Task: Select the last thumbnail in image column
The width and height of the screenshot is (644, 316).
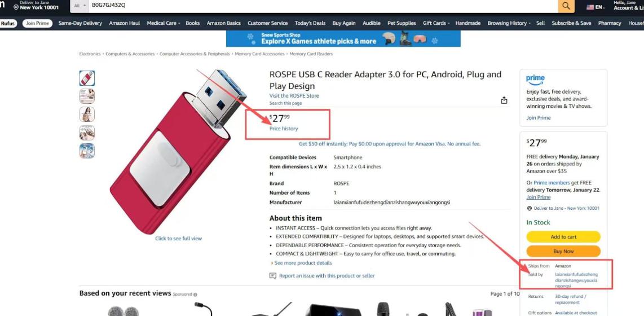Action: [x=87, y=151]
